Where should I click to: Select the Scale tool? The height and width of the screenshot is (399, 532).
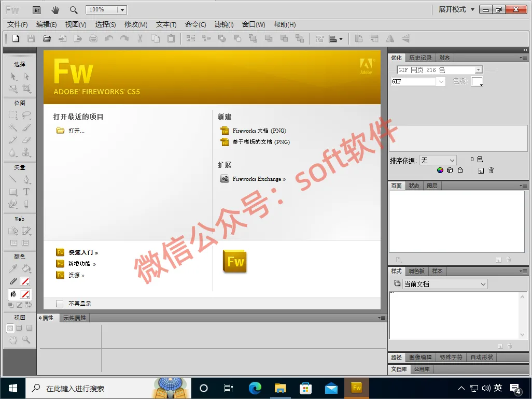(x=13, y=89)
